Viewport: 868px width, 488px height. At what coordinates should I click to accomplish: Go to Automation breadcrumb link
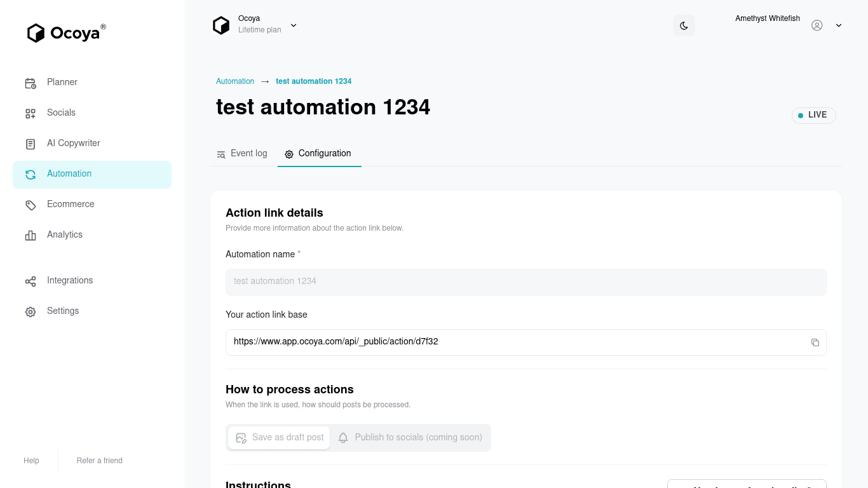235,81
